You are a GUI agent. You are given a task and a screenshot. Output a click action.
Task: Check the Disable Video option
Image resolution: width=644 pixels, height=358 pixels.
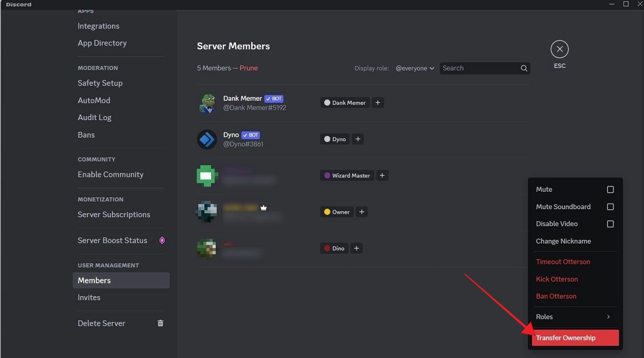coord(610,223)
